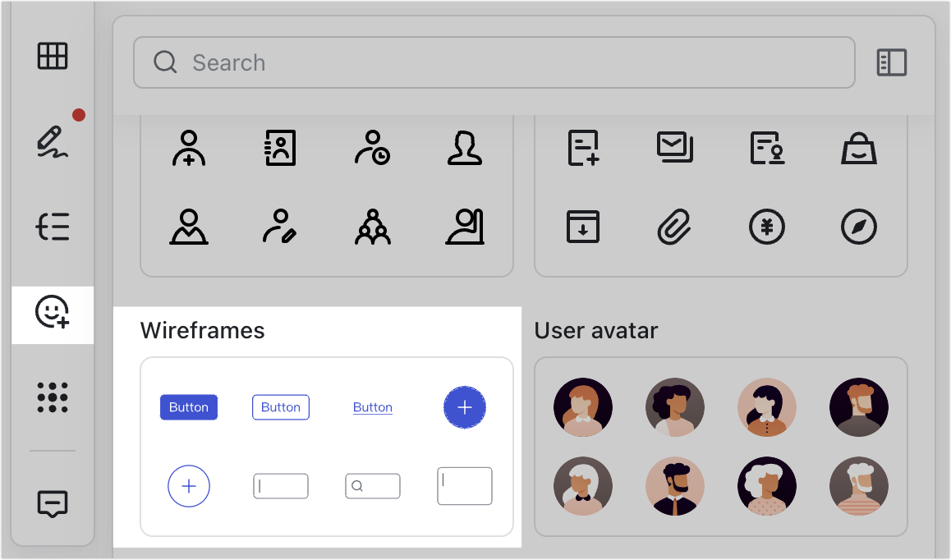Insert the yen currency coin icon
Image resolution: width=951 pixels, height=560 pixels.
767,226
